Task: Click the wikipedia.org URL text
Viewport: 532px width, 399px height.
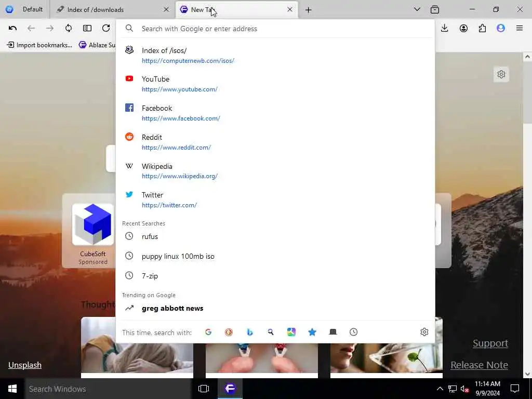Action: coord(179,176)
